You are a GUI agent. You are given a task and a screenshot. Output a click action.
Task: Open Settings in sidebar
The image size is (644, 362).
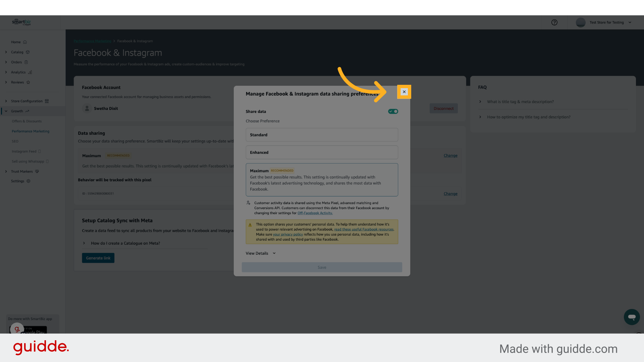coord(17,181)
